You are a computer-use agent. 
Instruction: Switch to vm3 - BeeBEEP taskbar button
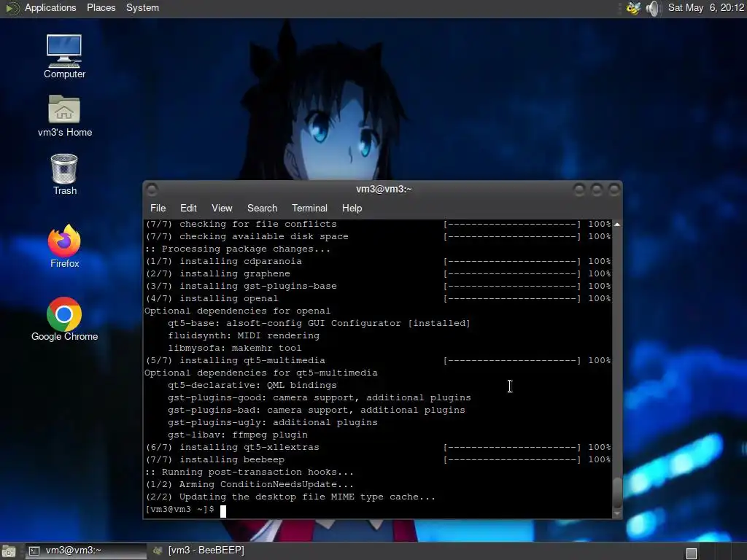(198, 551)
